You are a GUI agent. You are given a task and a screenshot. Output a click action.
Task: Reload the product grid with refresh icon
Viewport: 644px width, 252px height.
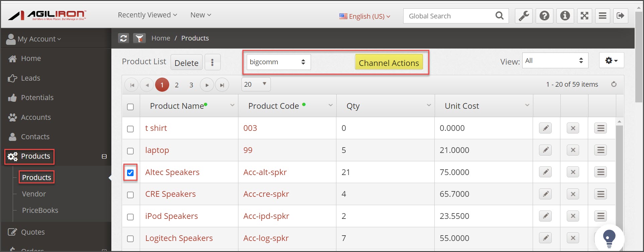pos(614,84)
